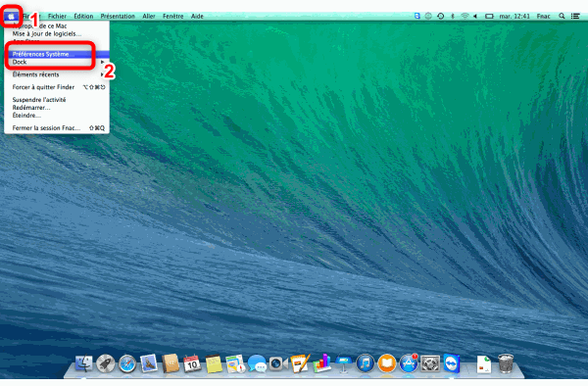Screen dimensions: 588x386
Task: Open Wi-Fi status menu in menu bar
Action: (x=465, y=16)
